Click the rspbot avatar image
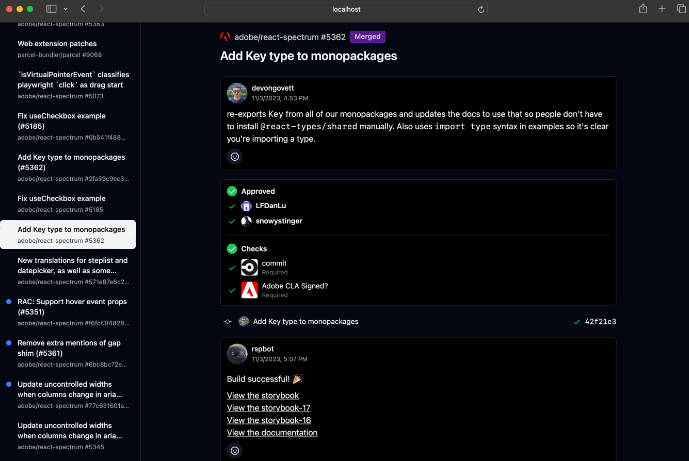The image size is (689, 461). tap(237, 353)
